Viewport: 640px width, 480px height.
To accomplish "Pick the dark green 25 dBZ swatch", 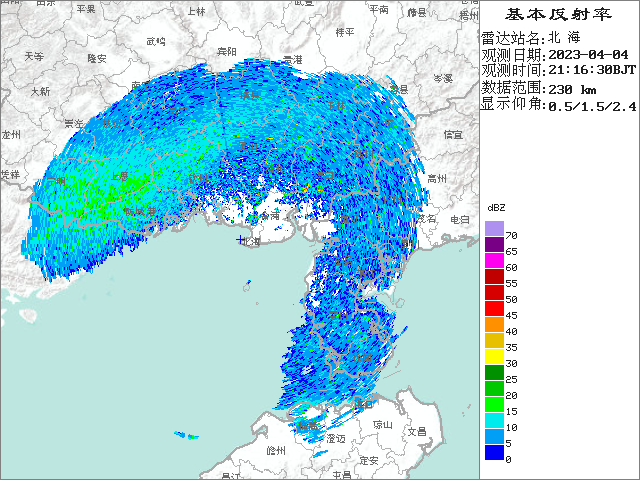I will point(494,372).
